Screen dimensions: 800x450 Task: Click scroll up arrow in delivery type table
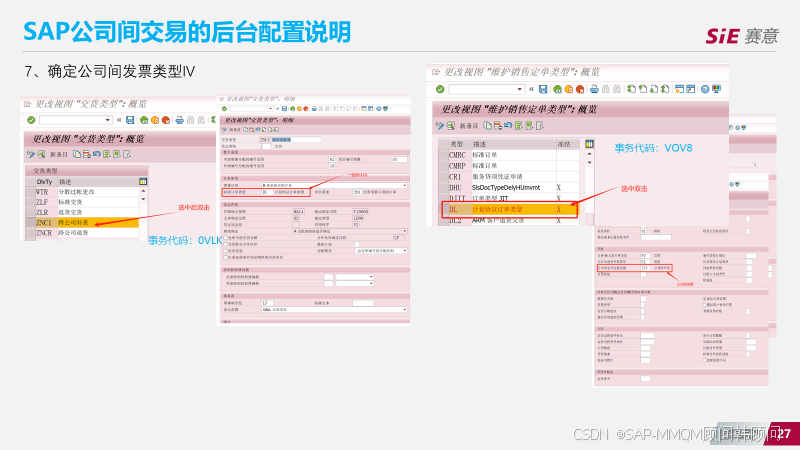point(143,191)
